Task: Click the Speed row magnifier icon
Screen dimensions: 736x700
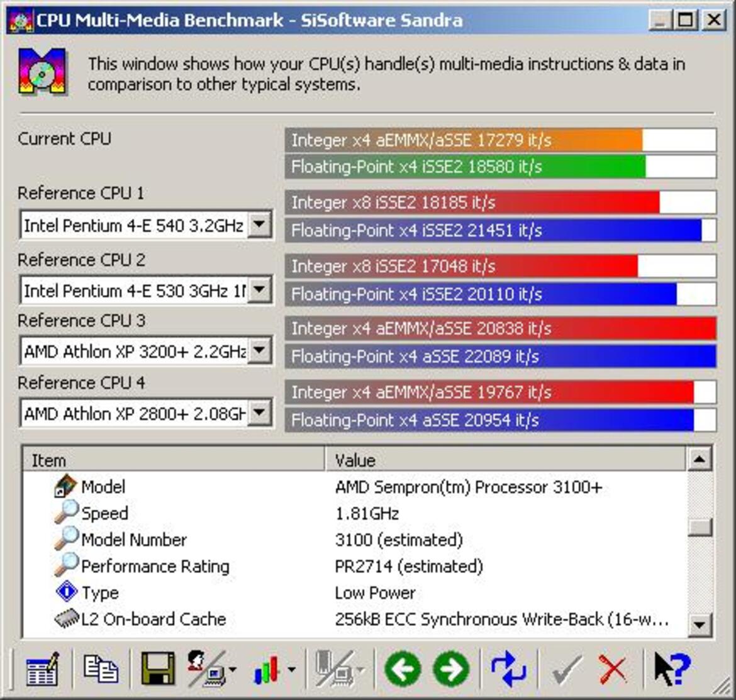Action: [x=66, y=512]
